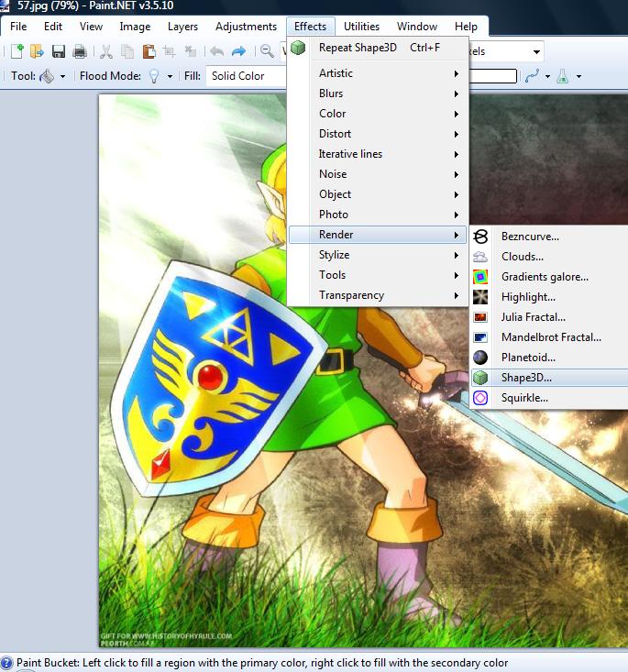This screenshot has height=672, width=628.
Task: Click the Zoom out magnifier icon
Action: 267,51
